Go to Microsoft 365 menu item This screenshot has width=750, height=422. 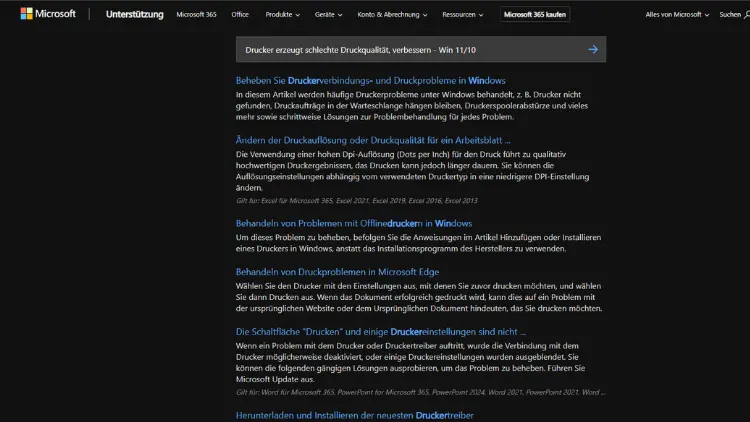(196, 14)
